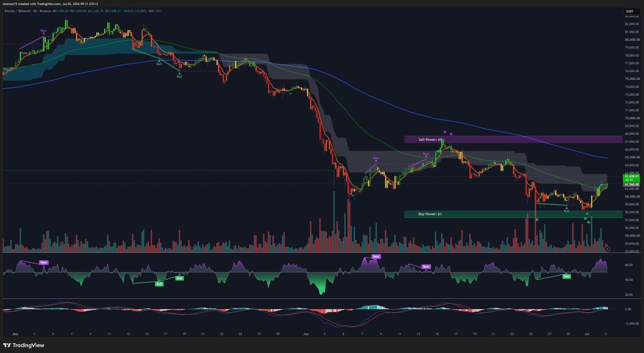Click the Bear tag in RSI pane near June 14

(426, 267)
